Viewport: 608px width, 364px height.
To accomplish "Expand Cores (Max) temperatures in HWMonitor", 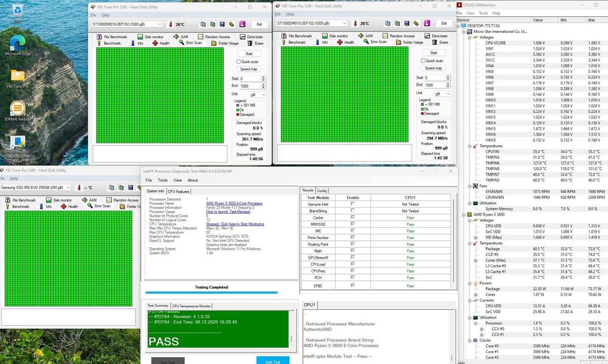I will (x=476, y=261).
